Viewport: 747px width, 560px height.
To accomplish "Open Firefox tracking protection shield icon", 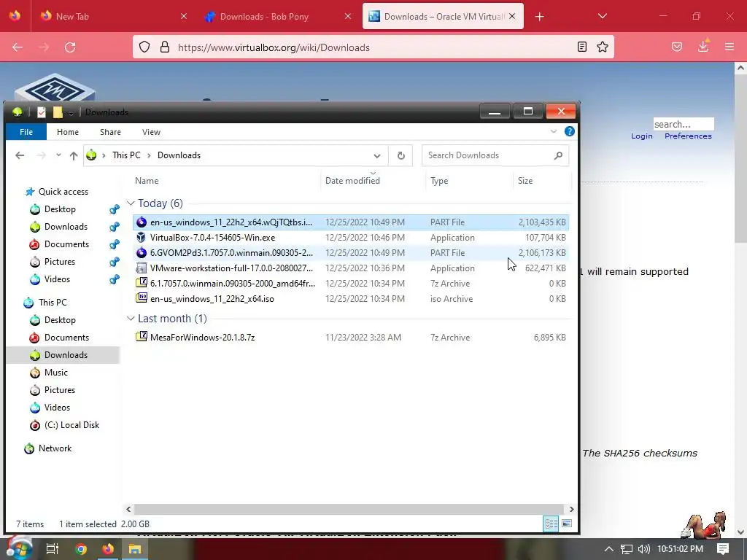I will (x=144, y=47).
